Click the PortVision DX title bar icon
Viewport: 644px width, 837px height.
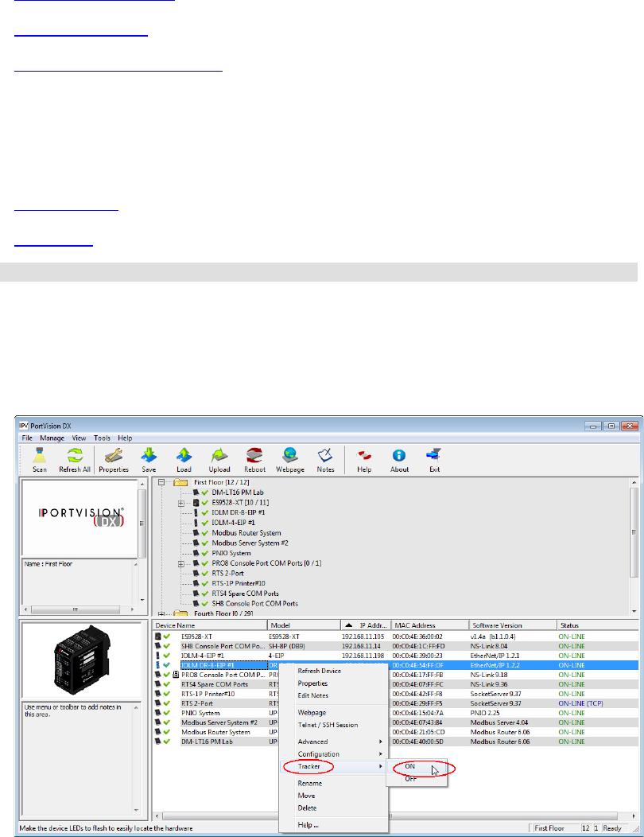pos(24,426)
